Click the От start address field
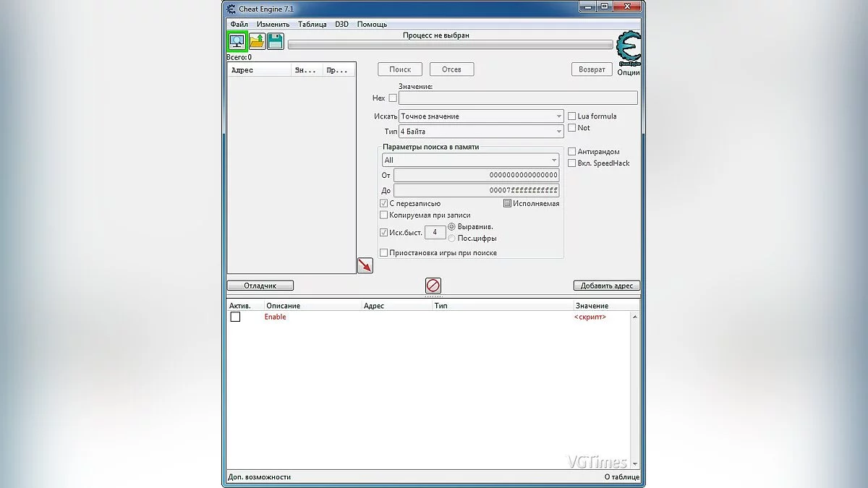This screenshot has height=488, width=868. (476, 175)
